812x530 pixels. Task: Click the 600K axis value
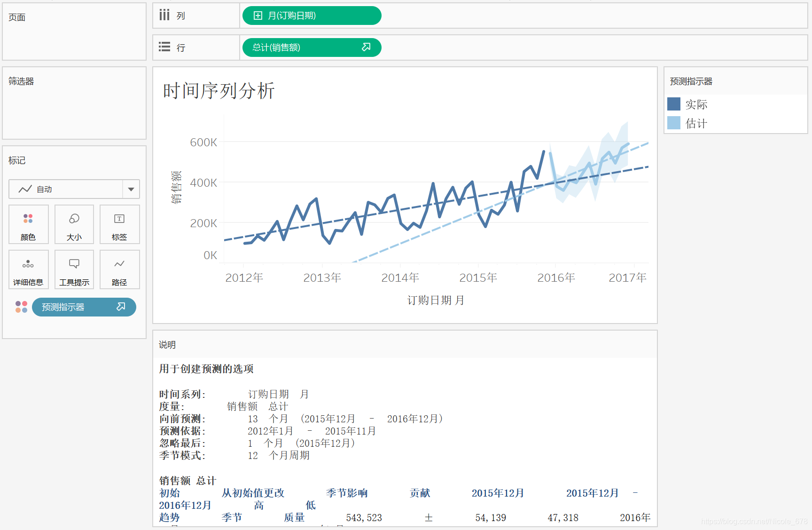point(203,142)
